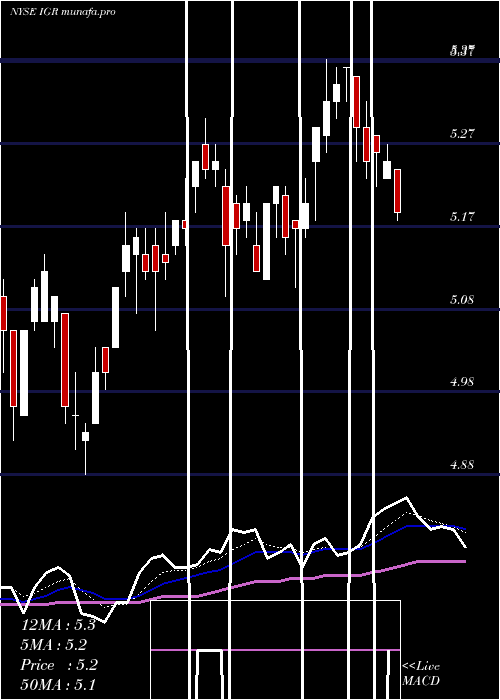Click the Price : 5.2 legend text
500x700 pixels.
[x=59, y=665]
